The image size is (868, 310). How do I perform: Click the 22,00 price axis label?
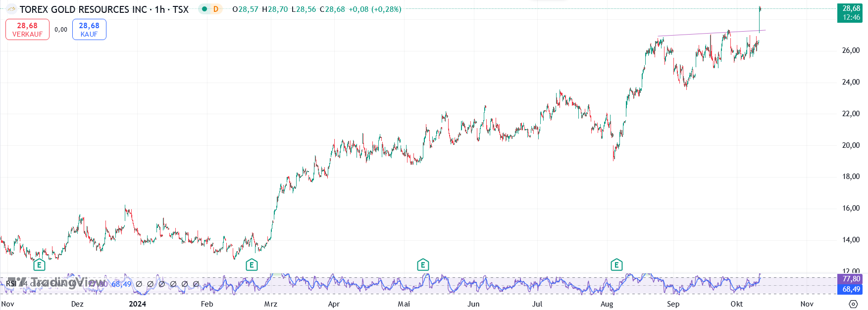tap(851, 114)
